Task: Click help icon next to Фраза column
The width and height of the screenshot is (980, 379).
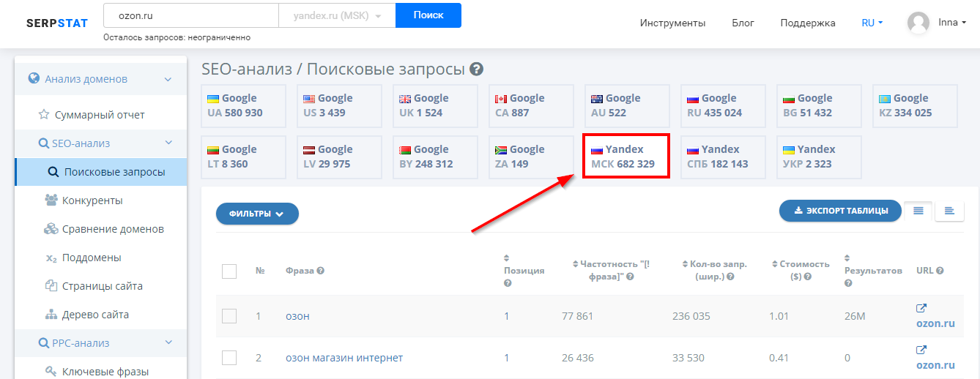Action: point(320,271)
